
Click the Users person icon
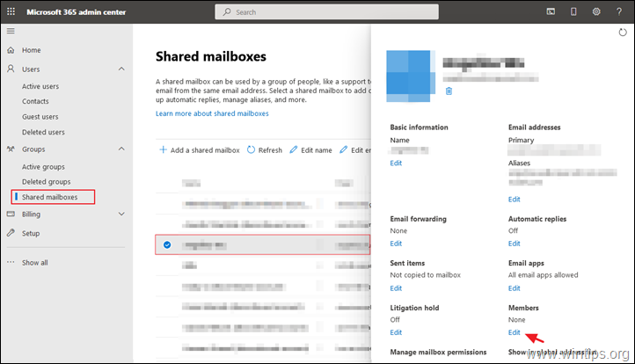click(11, 69)
